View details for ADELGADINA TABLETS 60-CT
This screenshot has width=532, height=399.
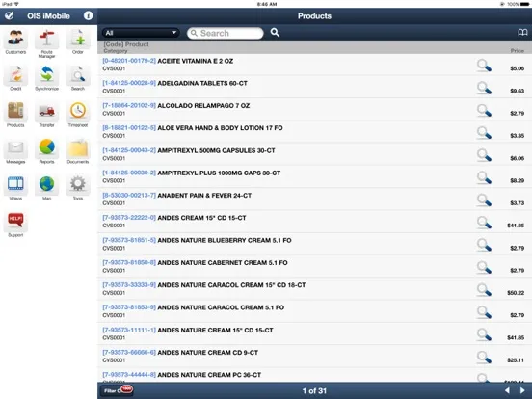(x=484, y=88)
